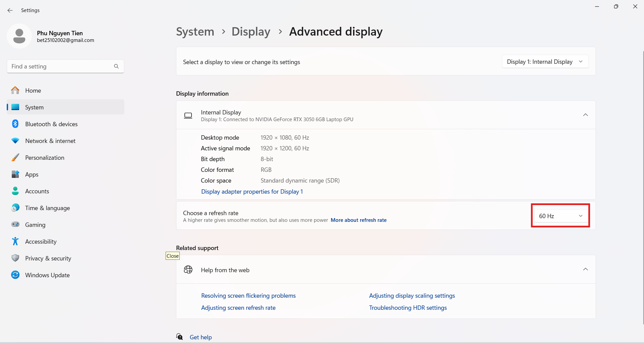
Task: Click the back arrow in Settings title bar
Action: click(10, 10)
